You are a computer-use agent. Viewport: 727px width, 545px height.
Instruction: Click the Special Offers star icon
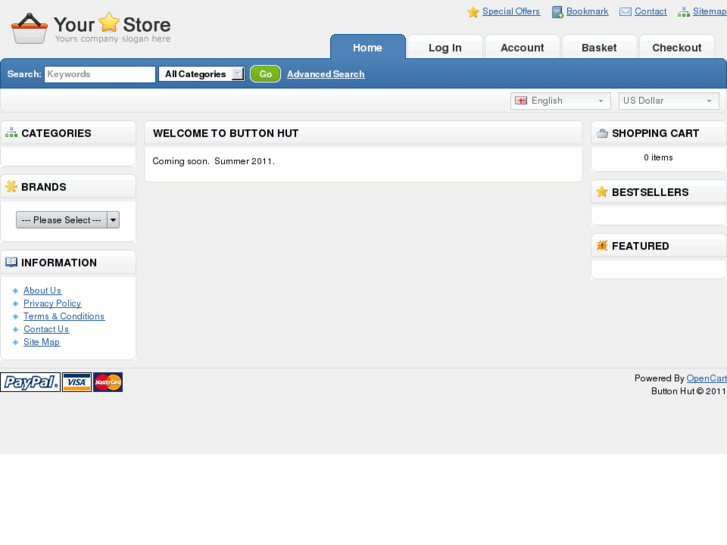click(x=473, y=12)
